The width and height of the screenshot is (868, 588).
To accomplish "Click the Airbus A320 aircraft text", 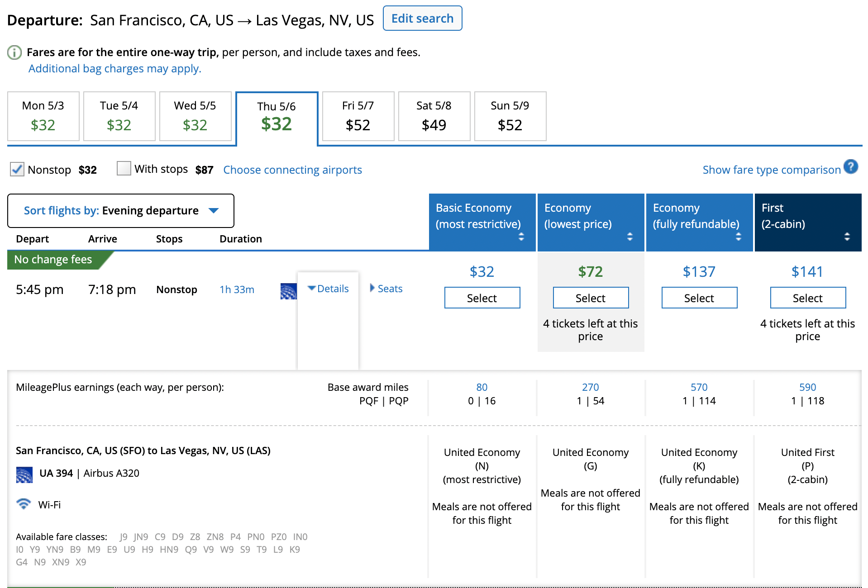I will pos(111,473).
